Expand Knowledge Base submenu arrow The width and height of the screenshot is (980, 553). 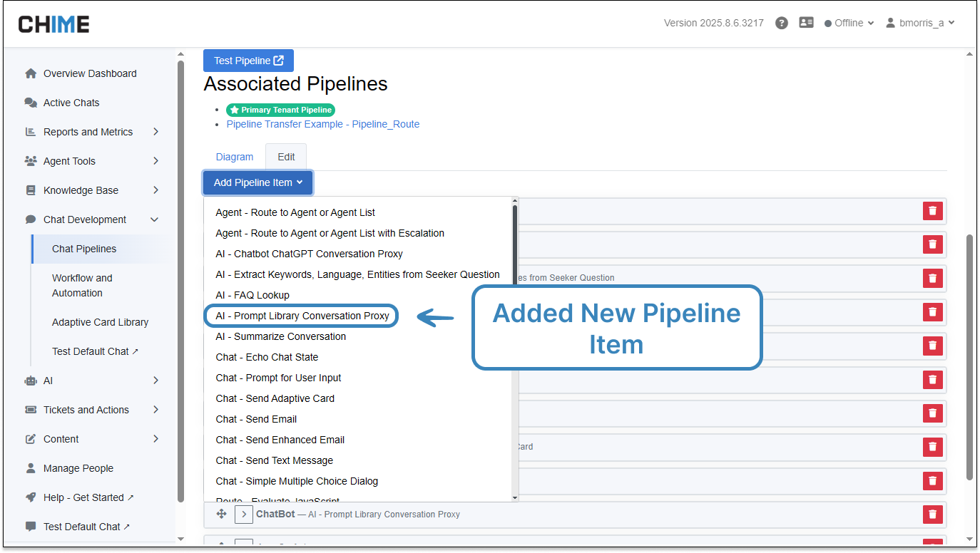[x=155, y=190]
